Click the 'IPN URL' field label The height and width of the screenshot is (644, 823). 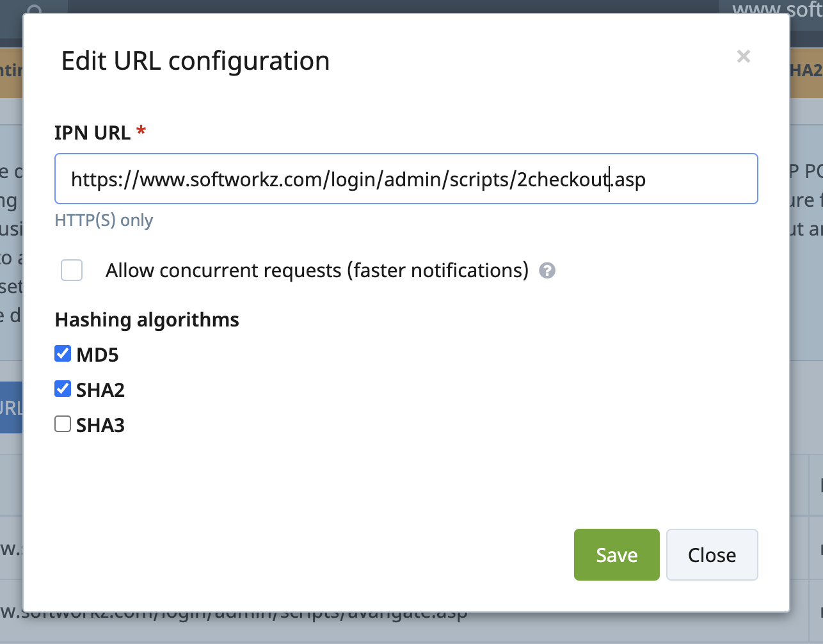(93, 133)
